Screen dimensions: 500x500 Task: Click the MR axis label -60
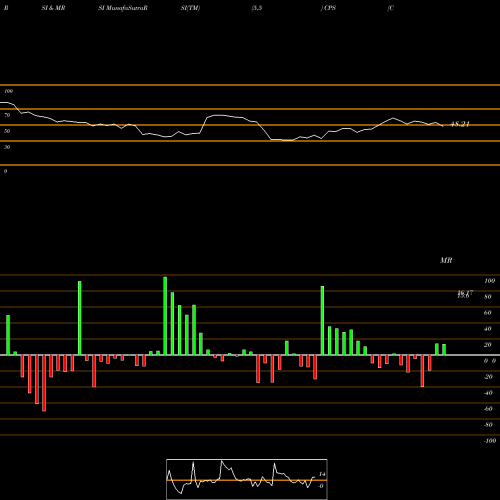488,409
